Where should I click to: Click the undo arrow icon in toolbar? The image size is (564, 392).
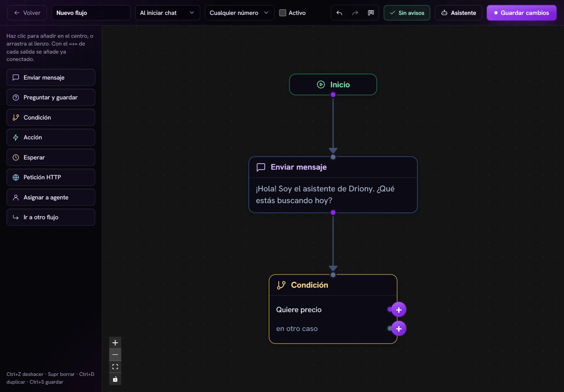(339, 13)
